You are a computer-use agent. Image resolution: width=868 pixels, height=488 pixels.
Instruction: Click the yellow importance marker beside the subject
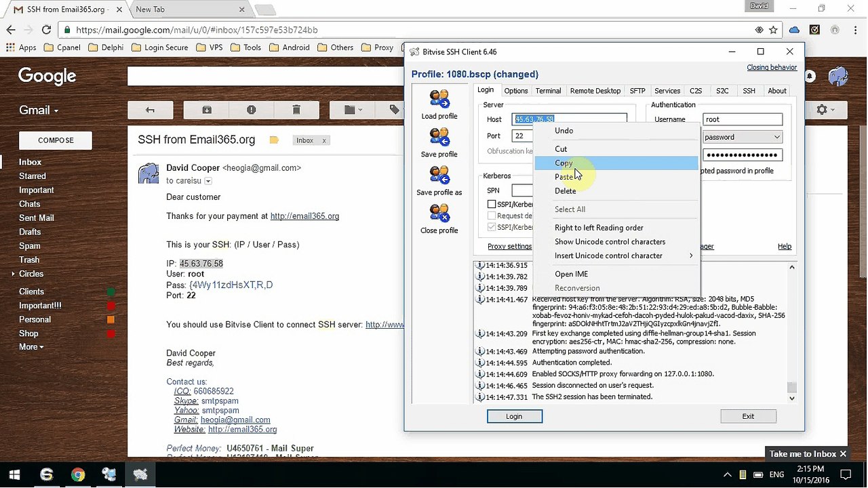tap(274, 140)
